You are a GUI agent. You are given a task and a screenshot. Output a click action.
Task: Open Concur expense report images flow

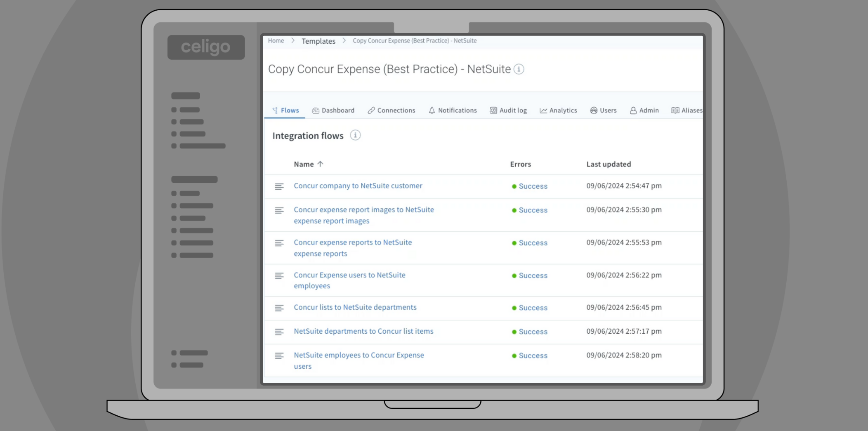coord(364,215)
